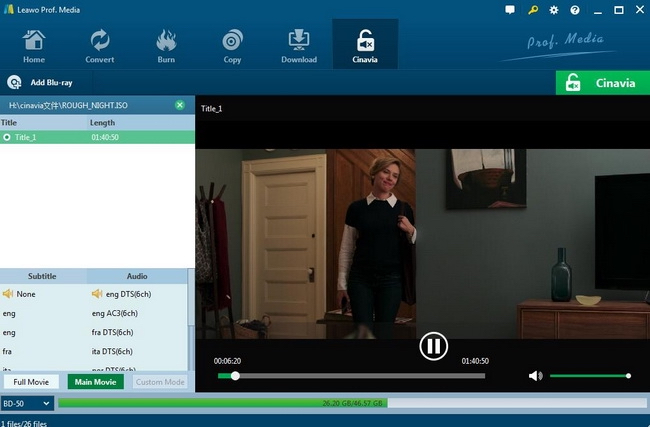
Task: Choose Full Movie mode
Action: pos(31,382)
